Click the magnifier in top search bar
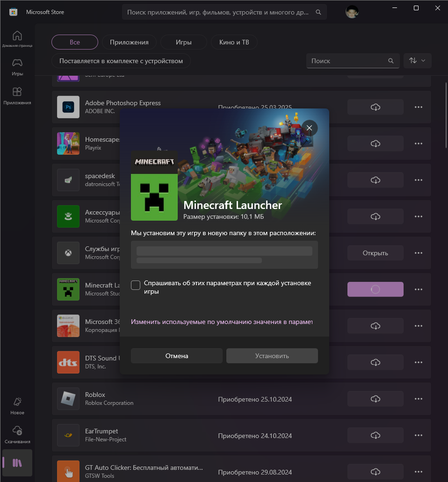448x482 pixels. coord(318,12)
